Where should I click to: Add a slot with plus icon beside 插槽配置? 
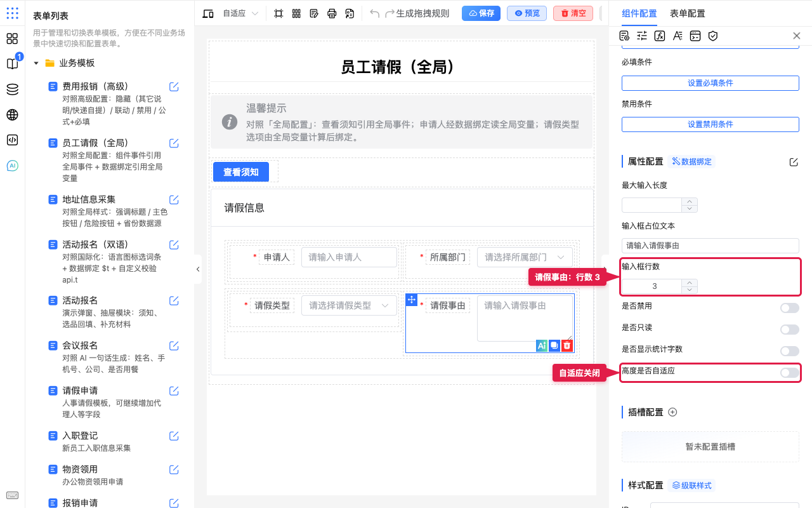pyautogui.click(x=673, y=412)
